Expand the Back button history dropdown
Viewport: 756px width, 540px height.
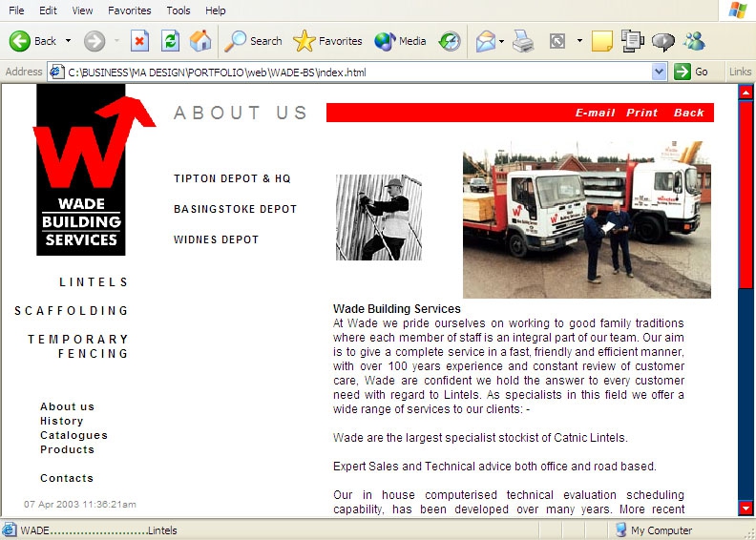[68, 41]
